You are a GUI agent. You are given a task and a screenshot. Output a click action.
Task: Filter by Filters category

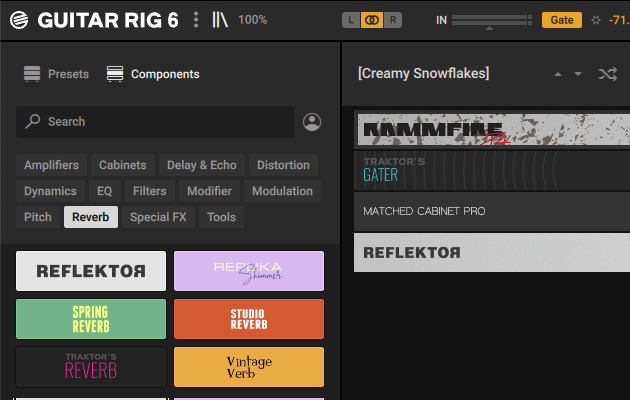click(149, 191)
